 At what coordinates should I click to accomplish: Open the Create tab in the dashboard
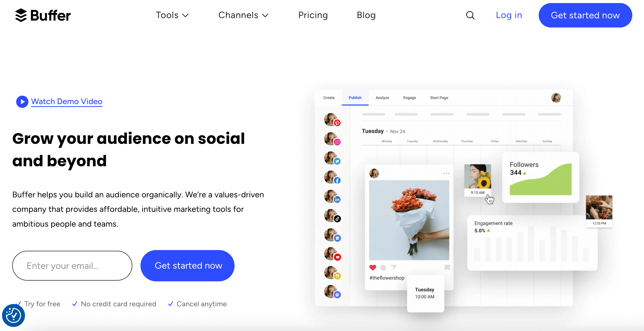(x=329, y=98)
